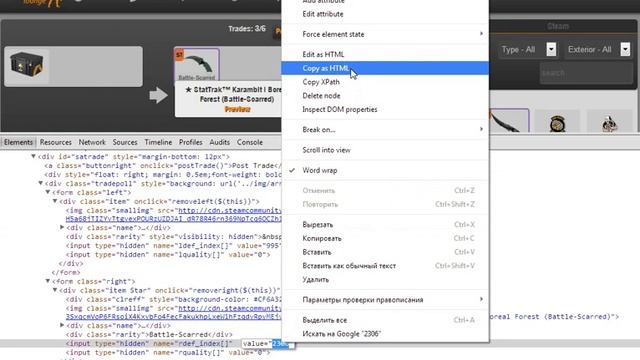Collapse the form class="left" node

coord(48,192)
